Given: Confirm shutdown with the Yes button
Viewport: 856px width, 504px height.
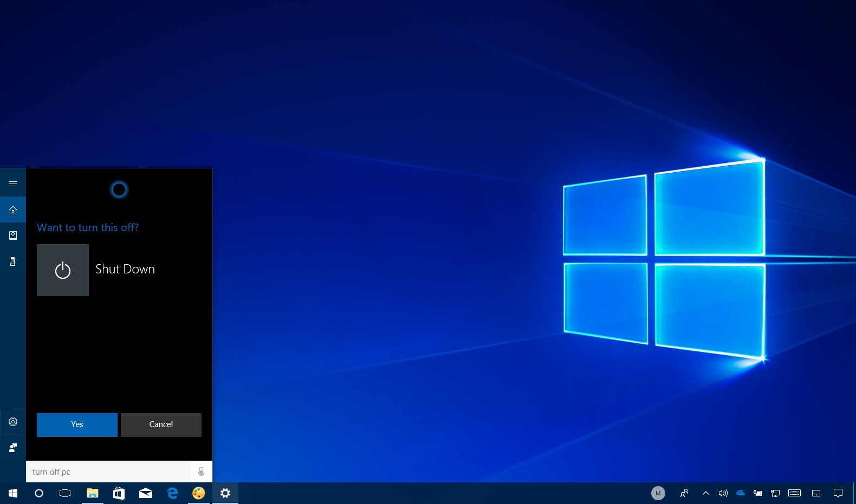Looking at the screenshot, I should coord(77,424).
